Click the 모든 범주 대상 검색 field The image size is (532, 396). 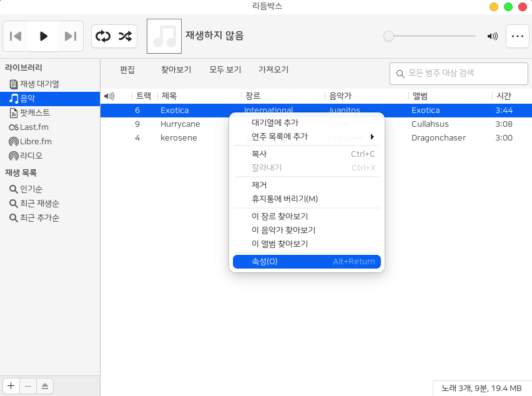click(x=453, y=73)
